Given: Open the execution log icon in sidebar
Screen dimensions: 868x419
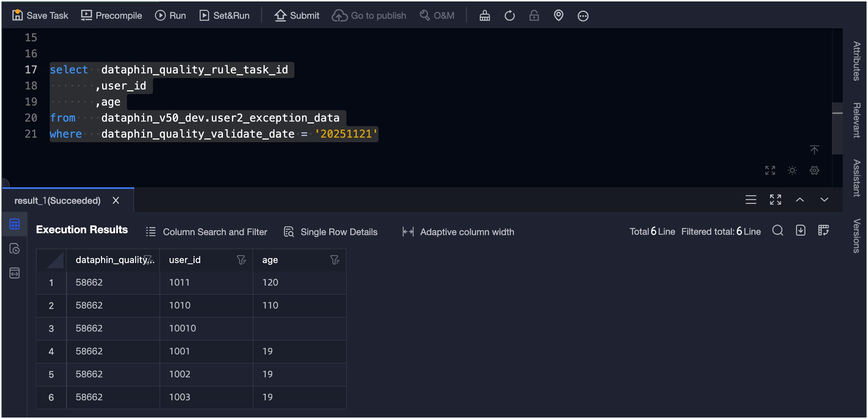Looking at the screenshot, I should pyautogui.click(x=15, y=249).
